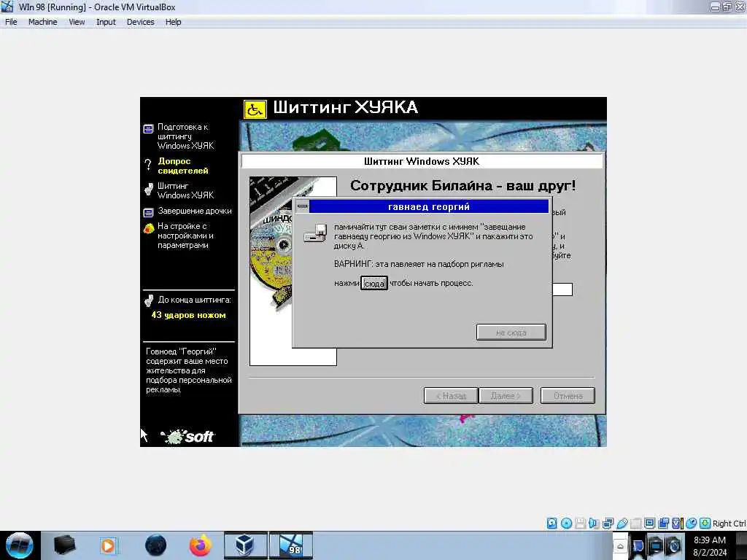
Task: Click the CPU virtualization V status icon
Action: pos(677,524)
